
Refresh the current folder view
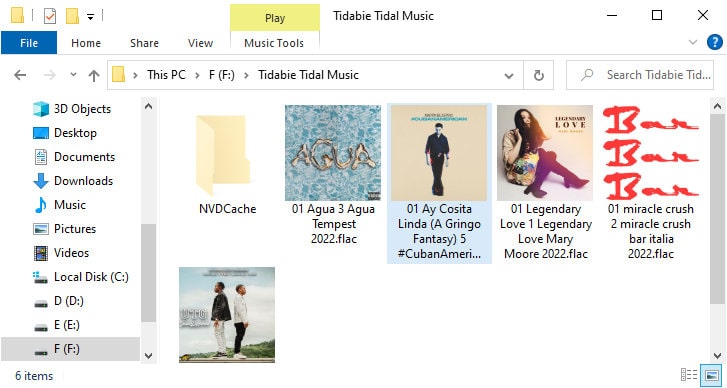tap(538, 75)
